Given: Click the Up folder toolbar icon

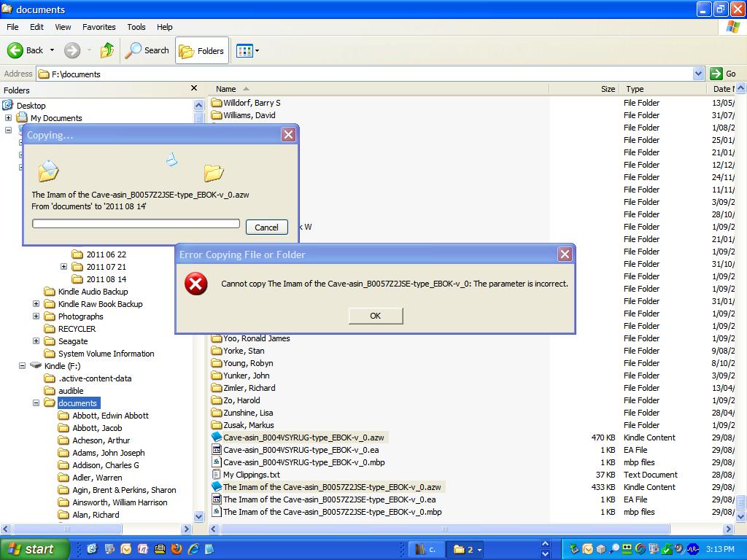Looking at the screenshot, I should point(107,50).
